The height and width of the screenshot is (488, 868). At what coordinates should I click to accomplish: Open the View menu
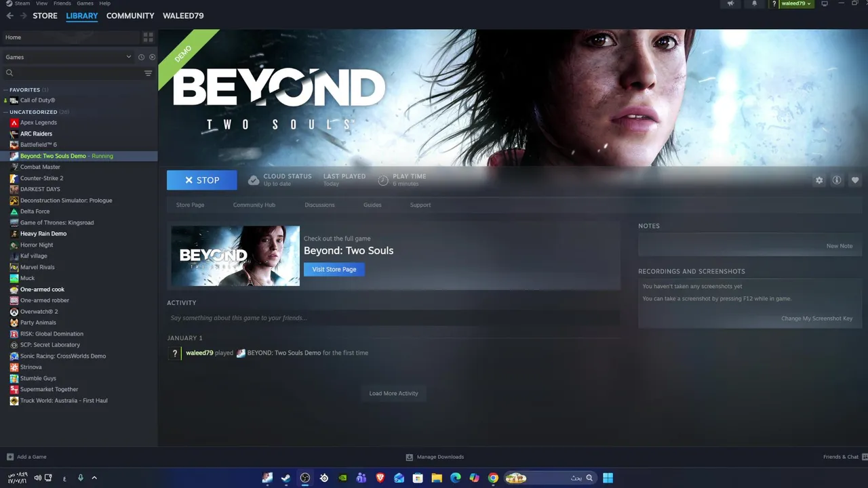(42, 3)
